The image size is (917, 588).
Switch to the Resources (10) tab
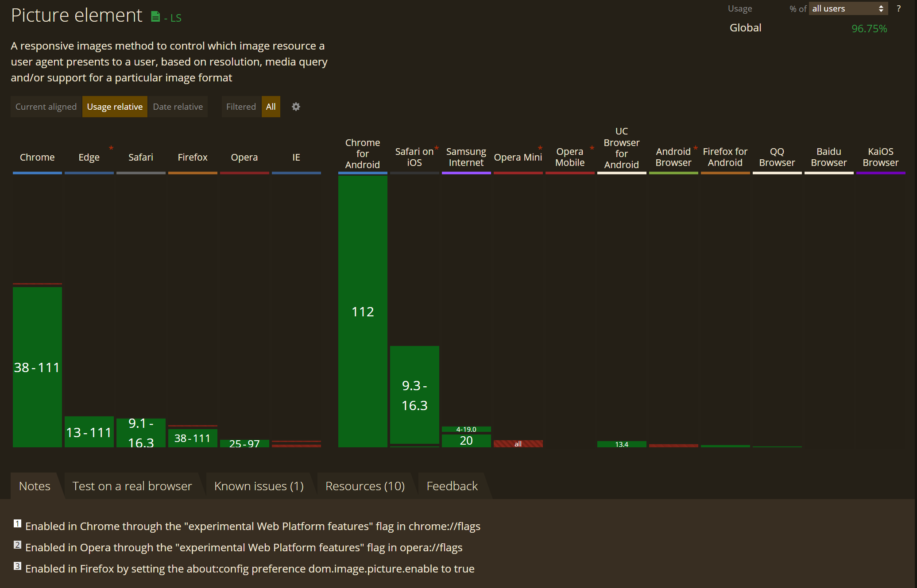tap(365, 486)
